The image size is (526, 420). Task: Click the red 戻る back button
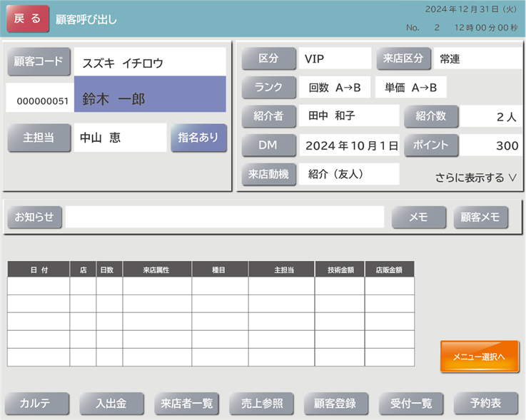coord(28,19)
